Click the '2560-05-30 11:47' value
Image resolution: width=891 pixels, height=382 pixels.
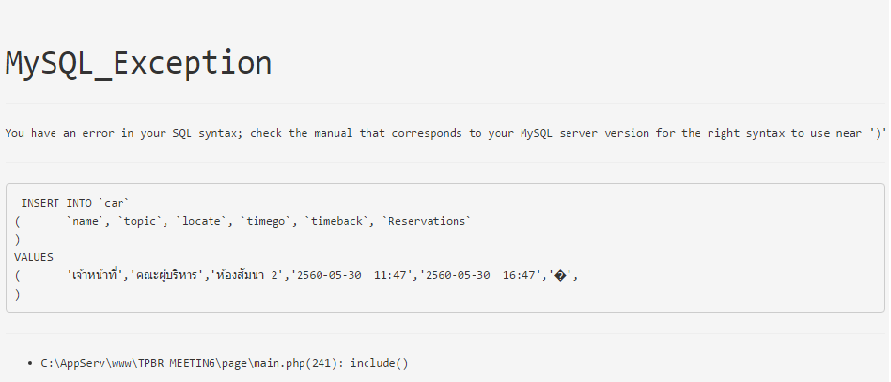tap(352, 276)
